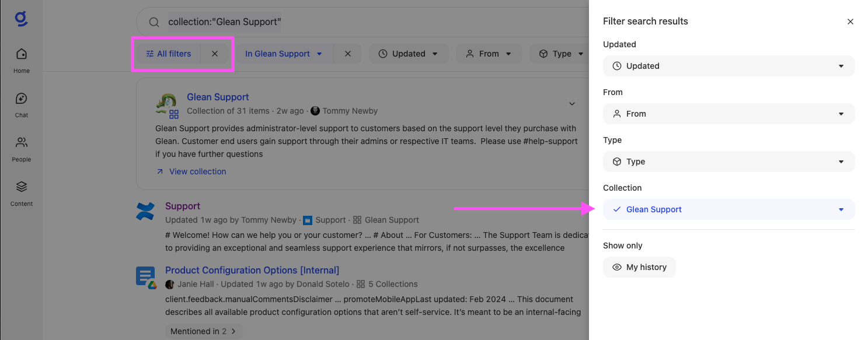868x340 pixels.
Task: Click the Collection of 31 items text
Action: 228,111
